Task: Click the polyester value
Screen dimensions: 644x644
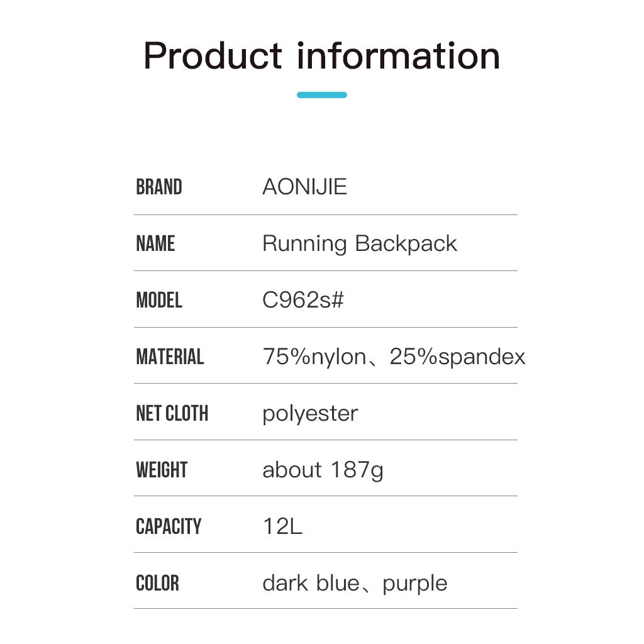Action: click(310, 414)
